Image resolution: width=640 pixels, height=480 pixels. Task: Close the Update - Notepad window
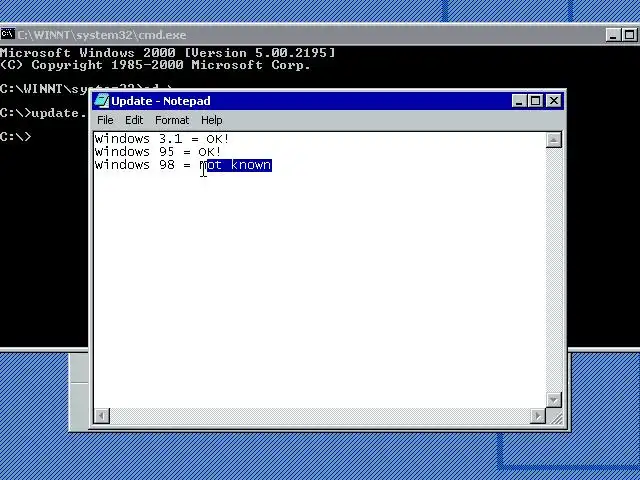tap(553, 101)
